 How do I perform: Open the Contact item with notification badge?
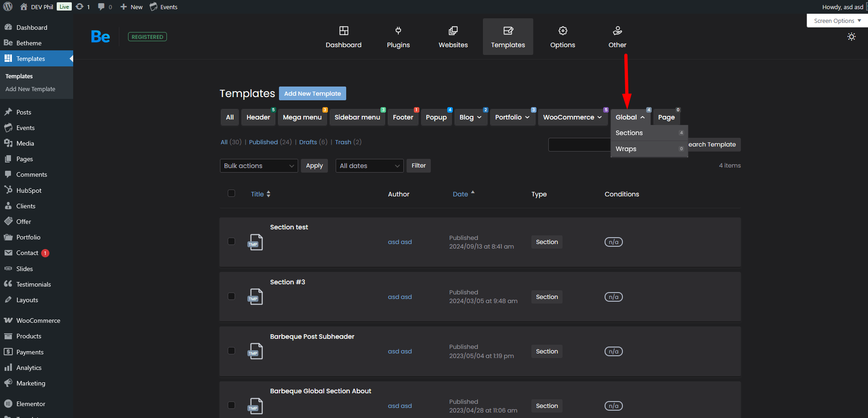pos(37,253)
